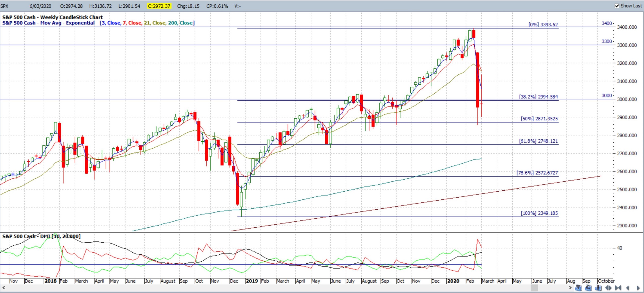Click the [100%] 2349.185 Fibonacci label
This screenshot has width=644, height=293.
(539, 213)
